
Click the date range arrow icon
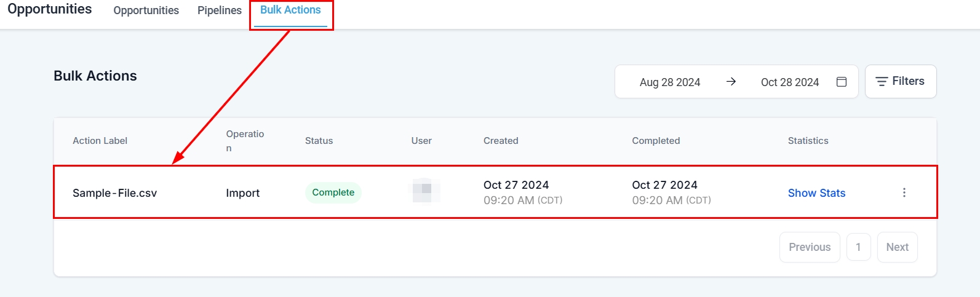coord(731,82)
